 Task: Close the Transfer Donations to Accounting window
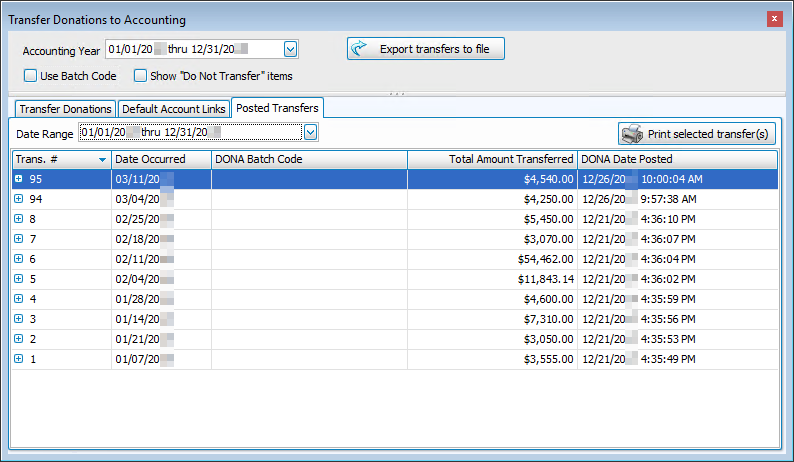pos(774,19)
